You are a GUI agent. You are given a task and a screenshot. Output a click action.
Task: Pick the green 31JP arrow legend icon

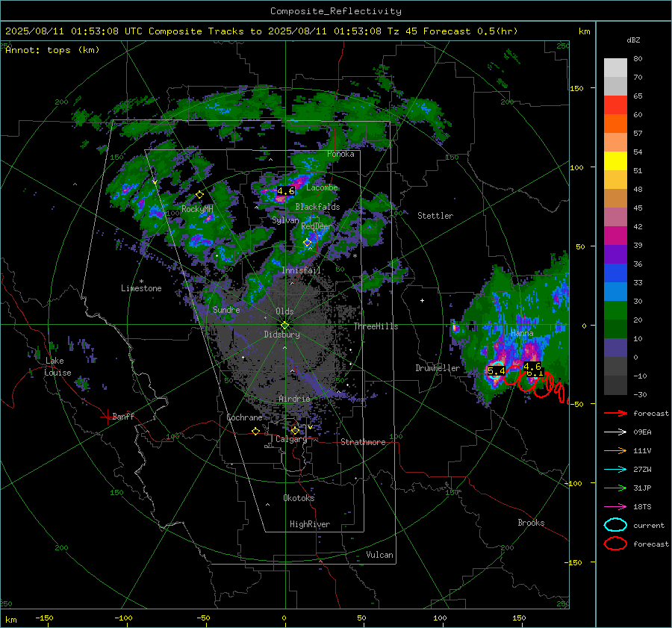pyautogui.click(x=615, y=488)
